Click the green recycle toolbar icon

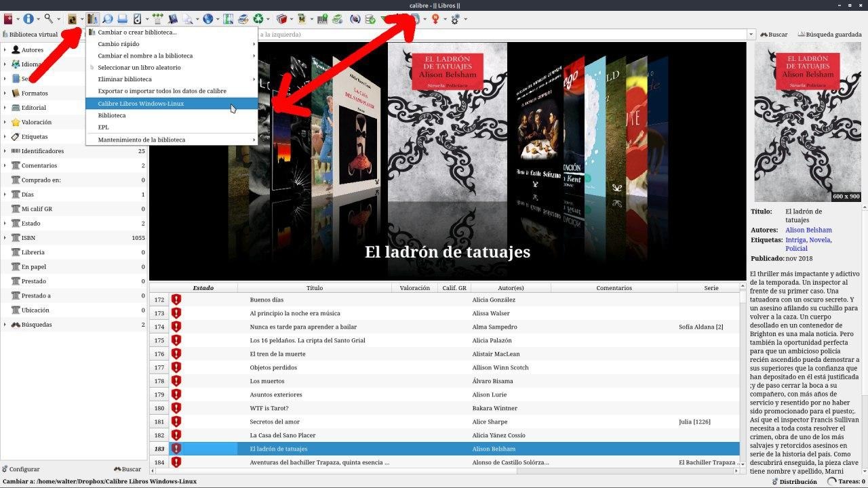(258, 19)
